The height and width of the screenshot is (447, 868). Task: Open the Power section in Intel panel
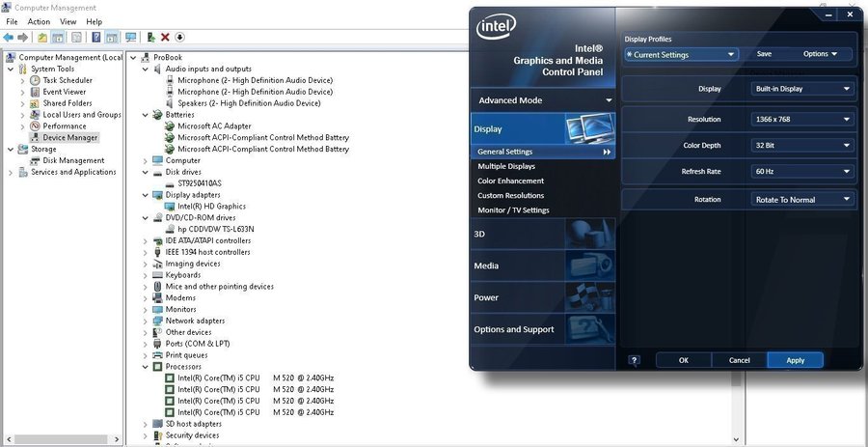[x=542, y=297]
